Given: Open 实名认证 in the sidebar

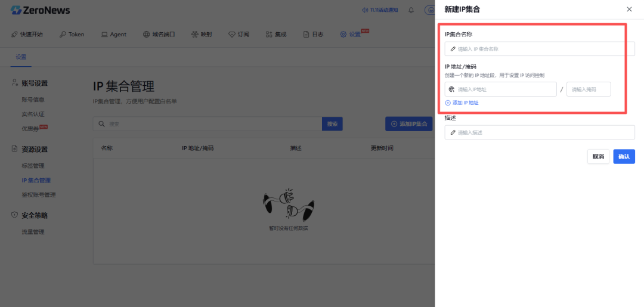Looking at the screenshot, I should pos(33,114).
